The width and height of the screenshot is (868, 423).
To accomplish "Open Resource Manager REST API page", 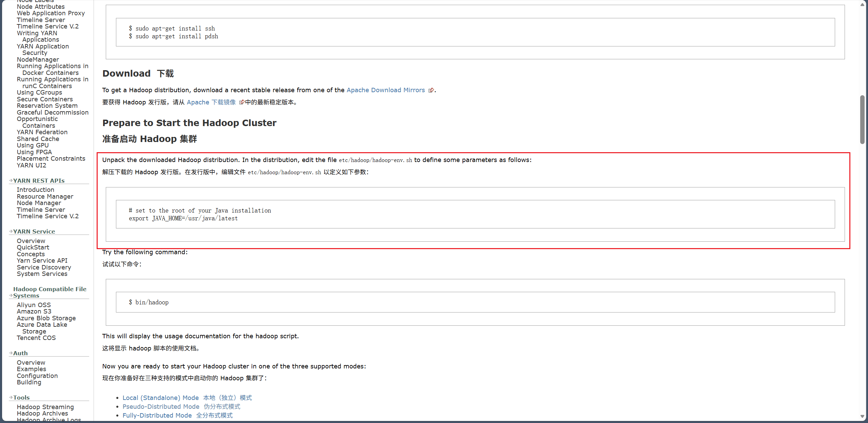I will coord(45,197).
